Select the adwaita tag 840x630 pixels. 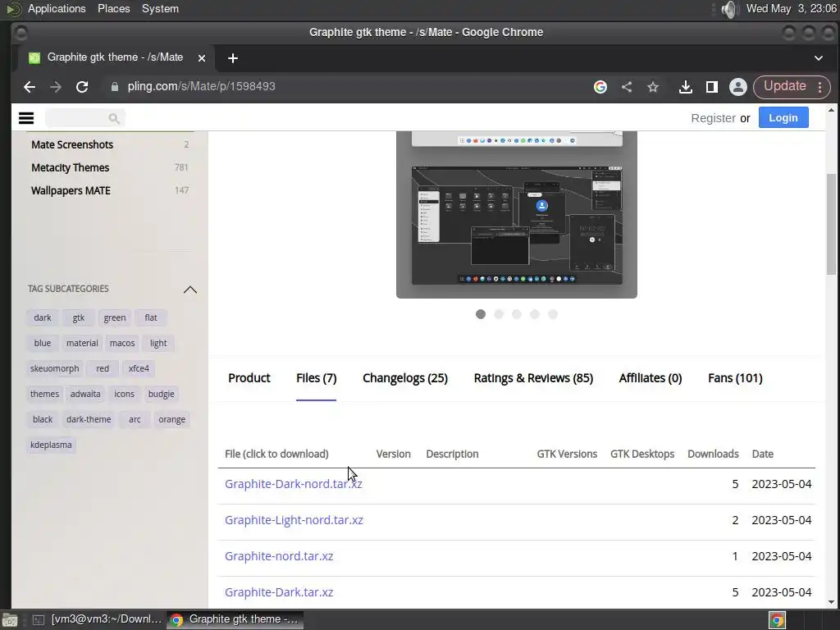[85, 394]
